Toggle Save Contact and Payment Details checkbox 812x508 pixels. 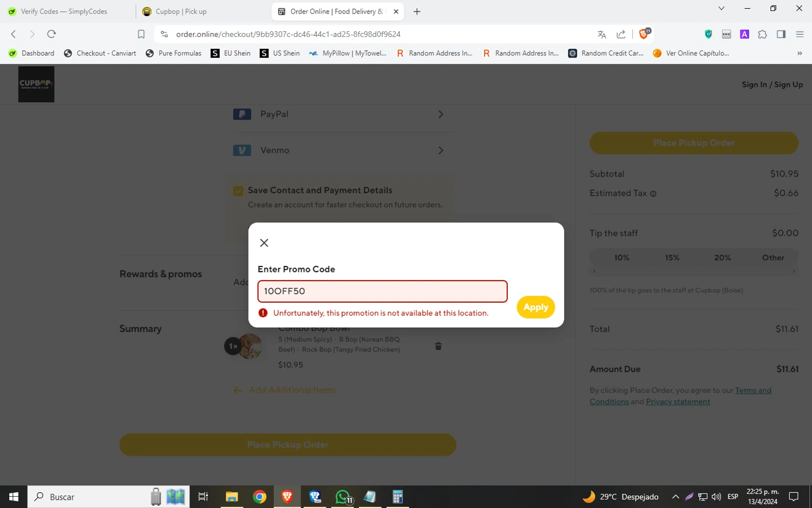point(238,191)
